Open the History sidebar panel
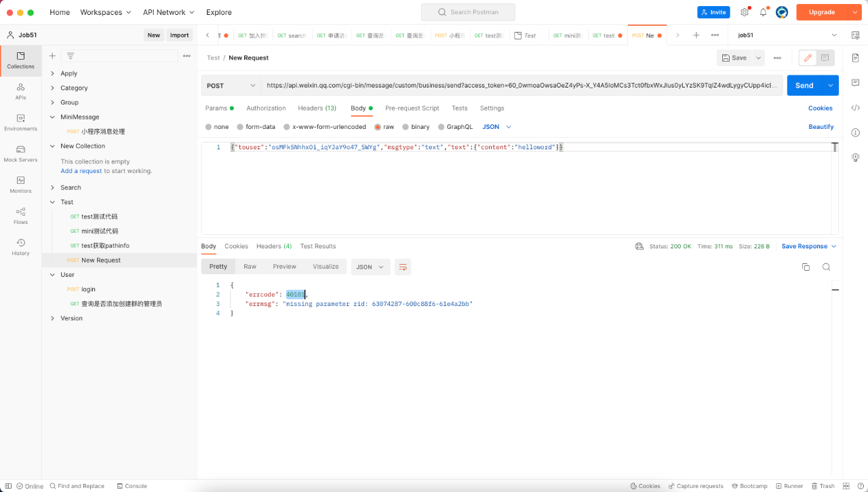The width and height of the screenshot is (868, 492). pyautogui.click(x=20, y=248)
